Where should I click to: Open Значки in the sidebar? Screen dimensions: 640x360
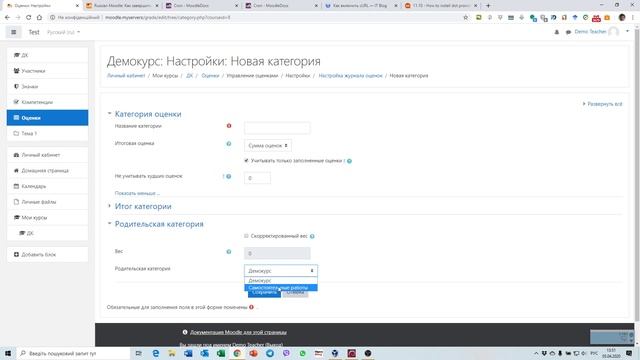(x=47, y=87)
